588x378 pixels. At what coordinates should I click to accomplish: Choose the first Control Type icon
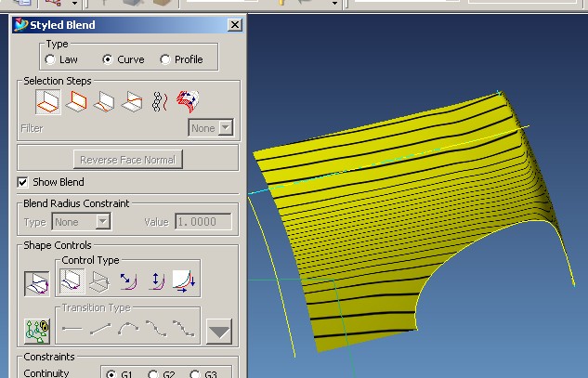[x=72, y=280]
